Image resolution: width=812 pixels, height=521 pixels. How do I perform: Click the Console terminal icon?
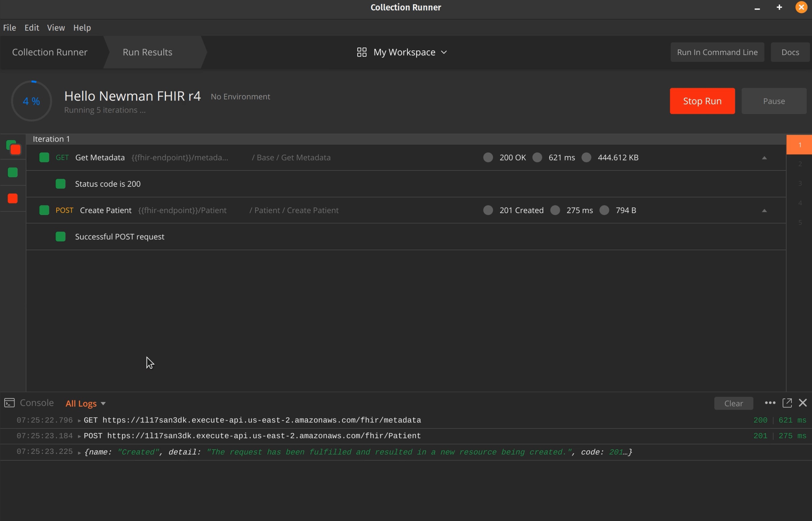click(x=9, y=403)
